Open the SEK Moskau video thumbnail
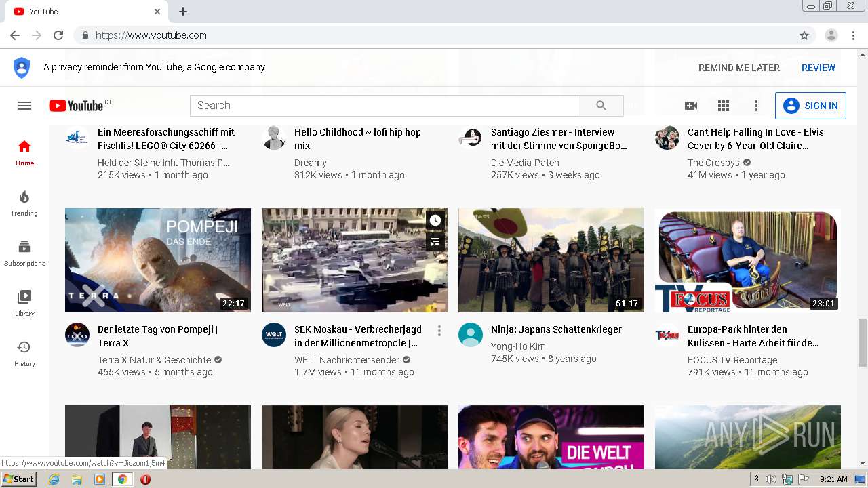868x488 pixels. [x=355, y=260]
